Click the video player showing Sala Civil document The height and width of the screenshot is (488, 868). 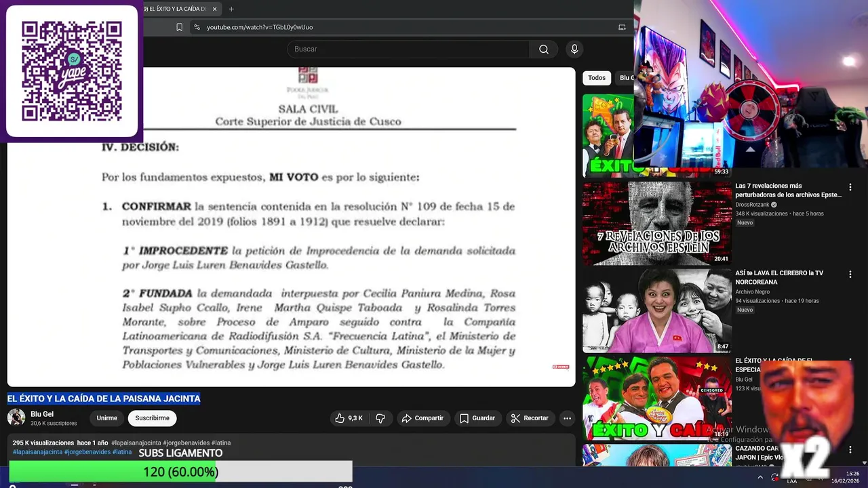click(x=291, y=227)
